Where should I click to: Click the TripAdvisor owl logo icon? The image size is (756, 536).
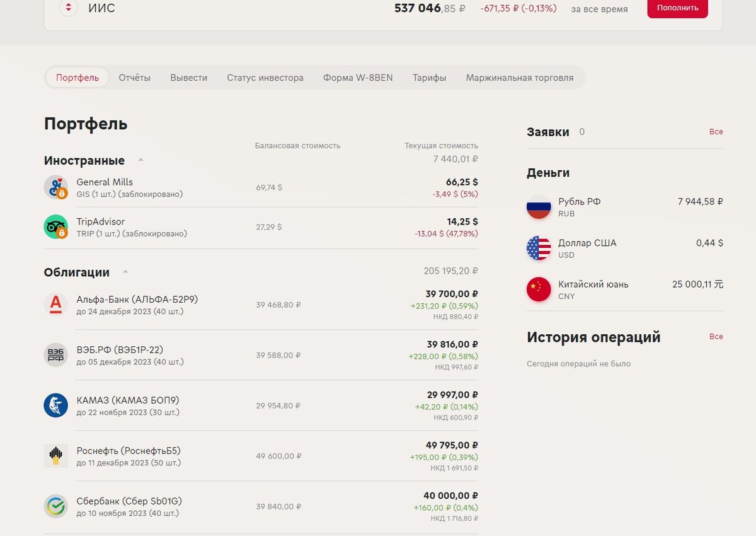[x=55, y=227]
